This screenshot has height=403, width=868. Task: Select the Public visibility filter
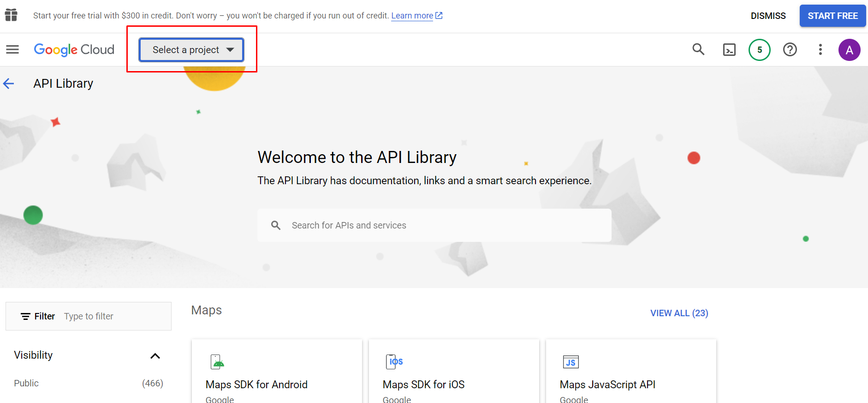tap(26, 383)
